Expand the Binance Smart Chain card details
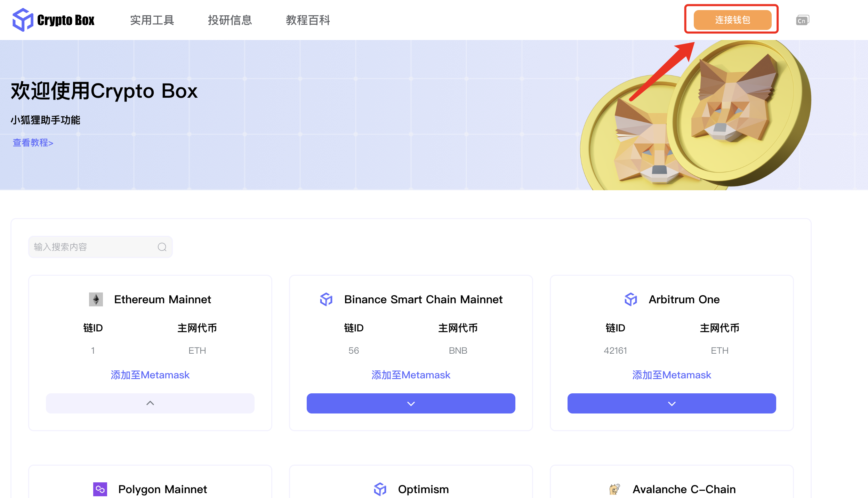Screen dimensions: 868x498 (411, 403)
